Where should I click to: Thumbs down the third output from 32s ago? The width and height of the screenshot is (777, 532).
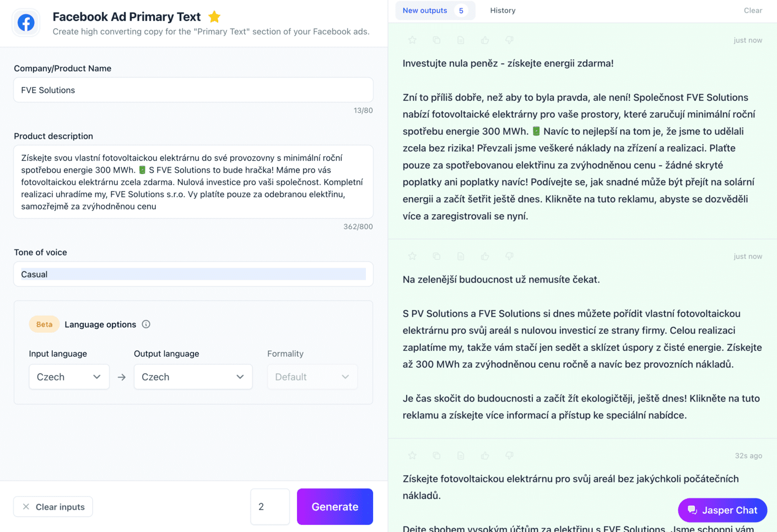pyautogui.click(x=509, y=455)
